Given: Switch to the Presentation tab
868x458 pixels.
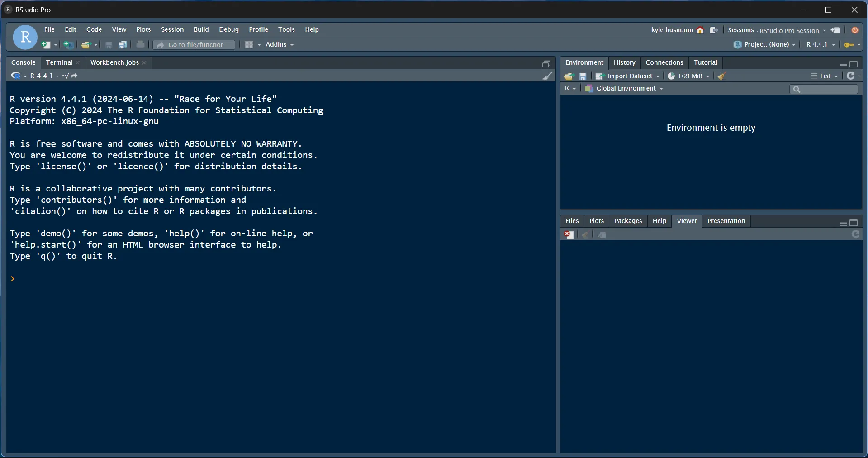Looking at the screenshot, I should (726, 221).
